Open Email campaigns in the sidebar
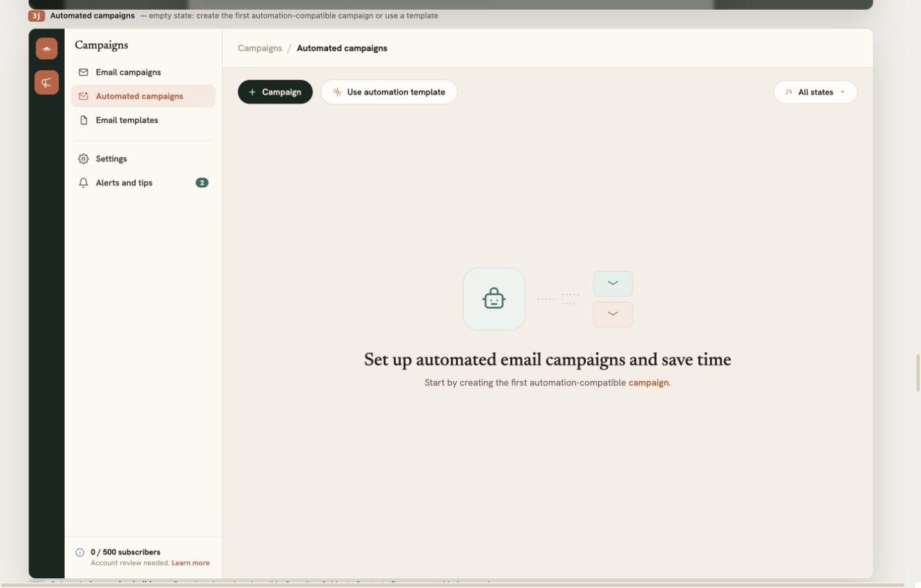Screen dimensions: 921x588 click(143, 72)
